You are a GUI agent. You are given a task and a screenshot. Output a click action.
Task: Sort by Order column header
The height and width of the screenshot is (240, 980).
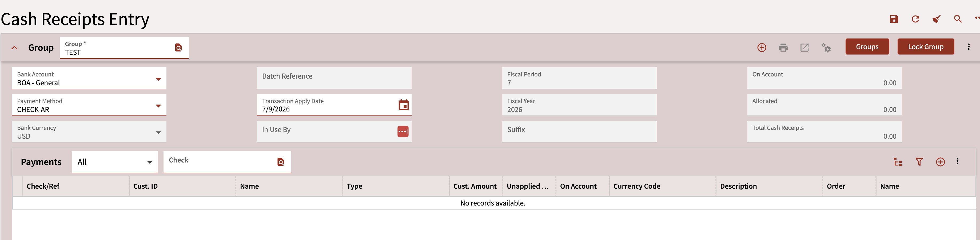click(x=849, y=186)
